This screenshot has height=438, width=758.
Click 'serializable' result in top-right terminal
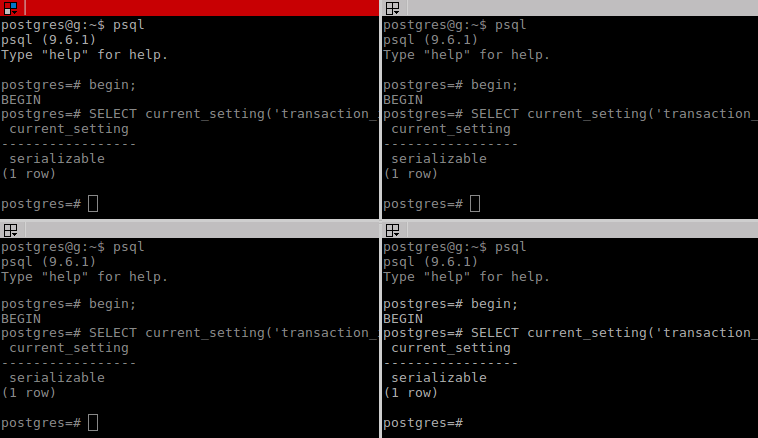click(439, 159)
